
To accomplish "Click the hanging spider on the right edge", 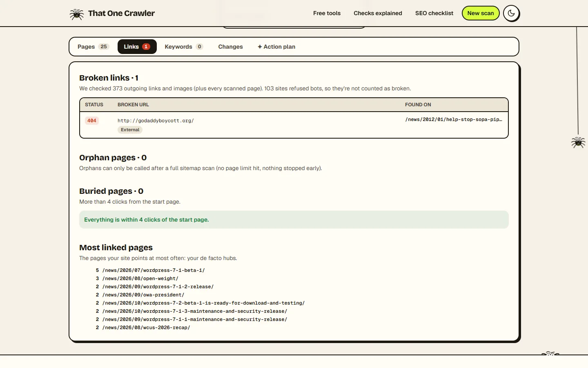I will [578, 142].
